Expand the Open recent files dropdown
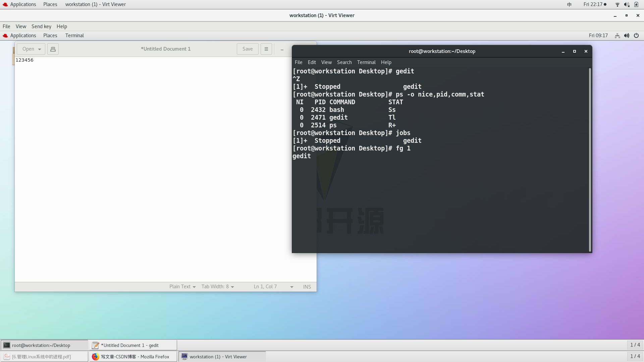 [40, 49]
